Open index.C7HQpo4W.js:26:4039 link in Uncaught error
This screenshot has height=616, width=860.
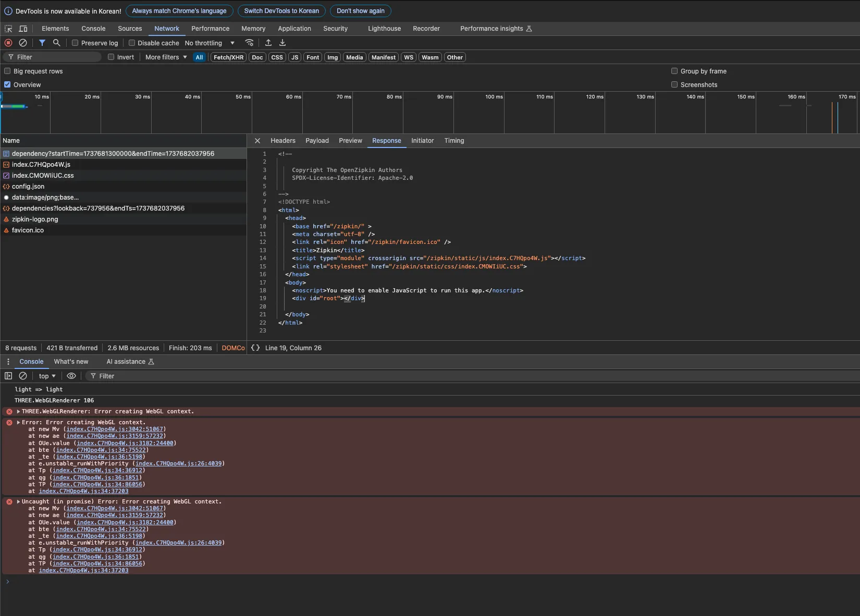[x=179, y=543]
